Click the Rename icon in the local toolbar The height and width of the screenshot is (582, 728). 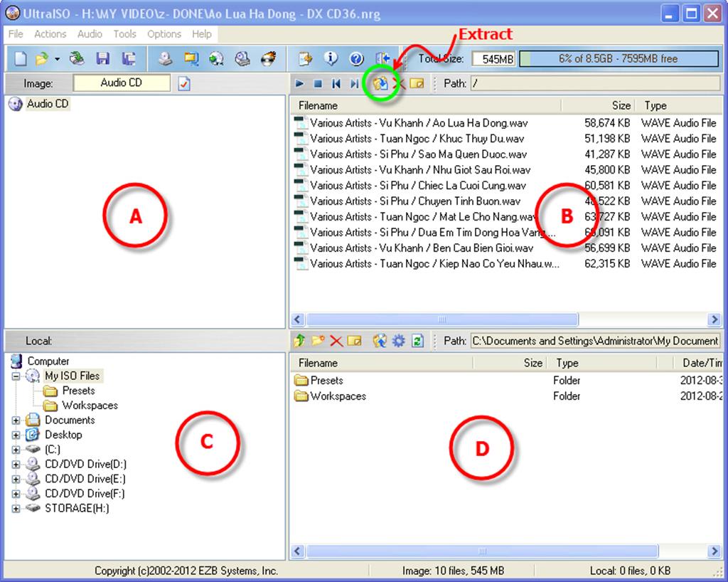tap(354, 341)
